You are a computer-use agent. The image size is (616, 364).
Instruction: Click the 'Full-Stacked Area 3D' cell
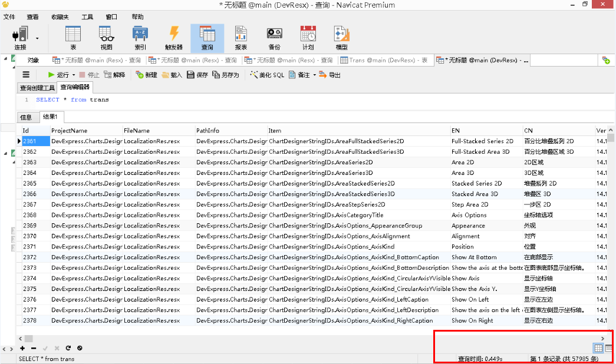click(486, 151)
